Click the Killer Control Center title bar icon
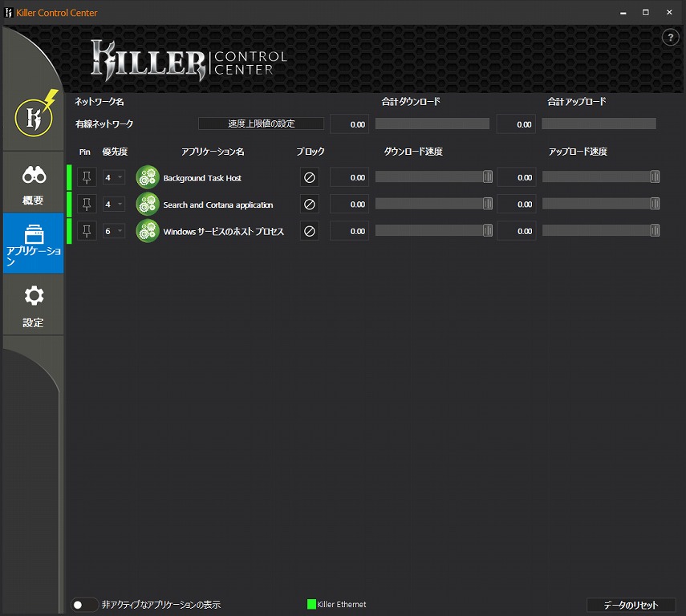This screenshot has height=616, width=686. click(x=8, y=13)
